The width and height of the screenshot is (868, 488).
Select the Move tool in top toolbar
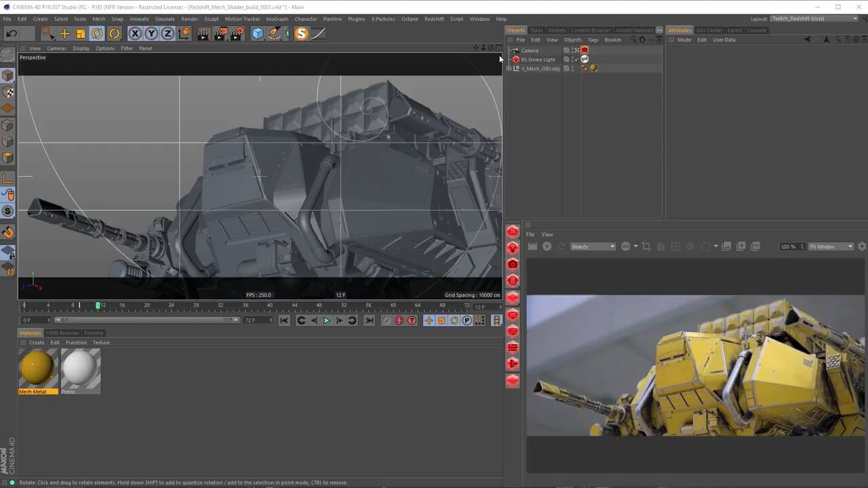pos(64,33)
